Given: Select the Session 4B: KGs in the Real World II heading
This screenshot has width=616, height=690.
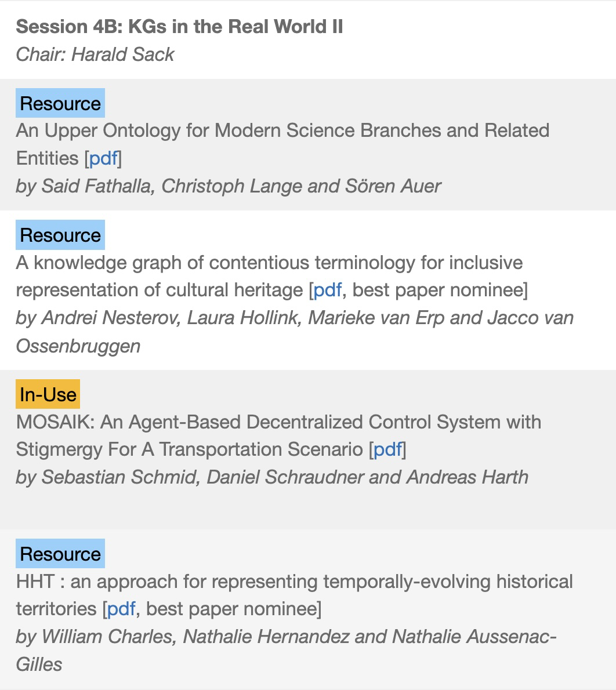Looking at the screenshot, I should click(179, 27).
